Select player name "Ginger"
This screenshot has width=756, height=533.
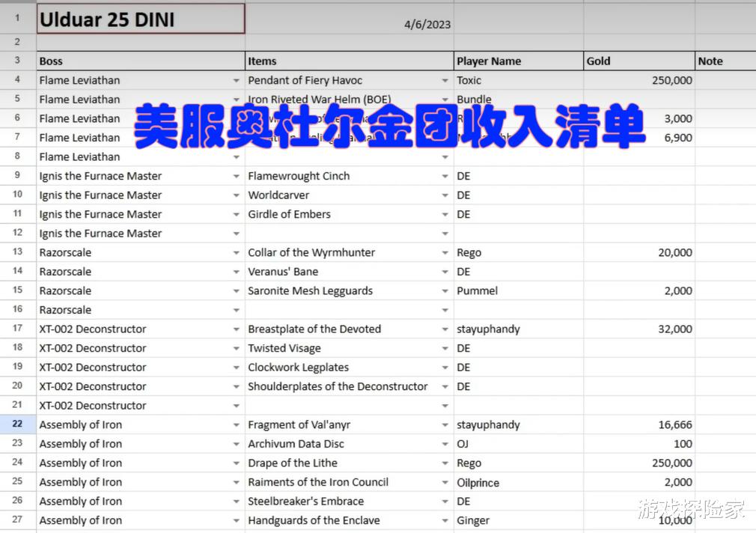tap(519, 520)
